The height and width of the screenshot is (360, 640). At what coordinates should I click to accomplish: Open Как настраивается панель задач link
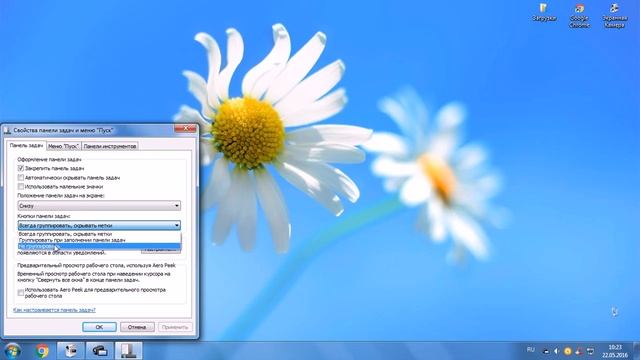[54, 310]
